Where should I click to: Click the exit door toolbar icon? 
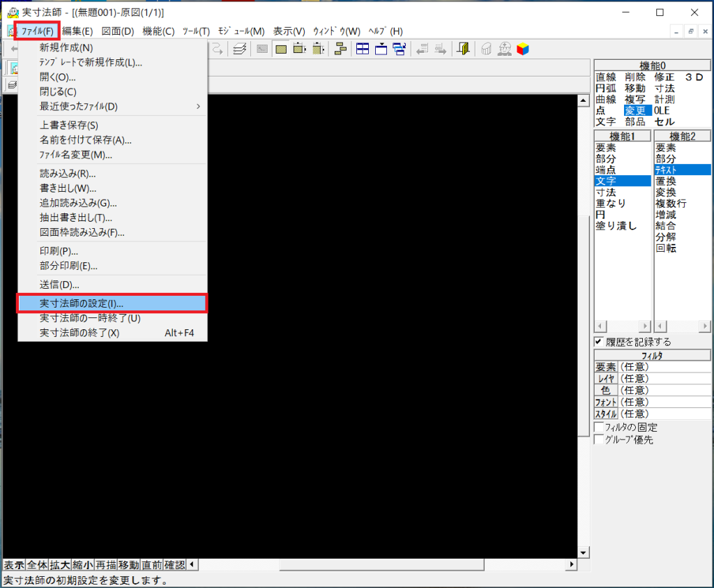463,49
